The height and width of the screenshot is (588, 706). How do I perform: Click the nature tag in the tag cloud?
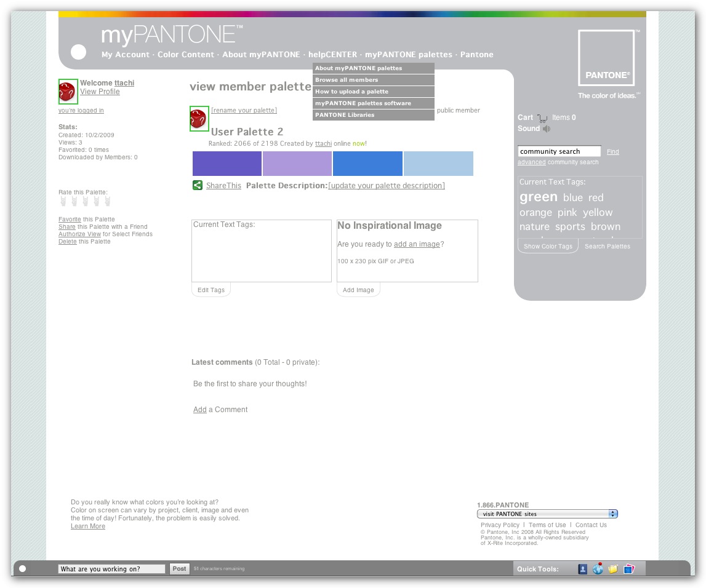[534, 227]
